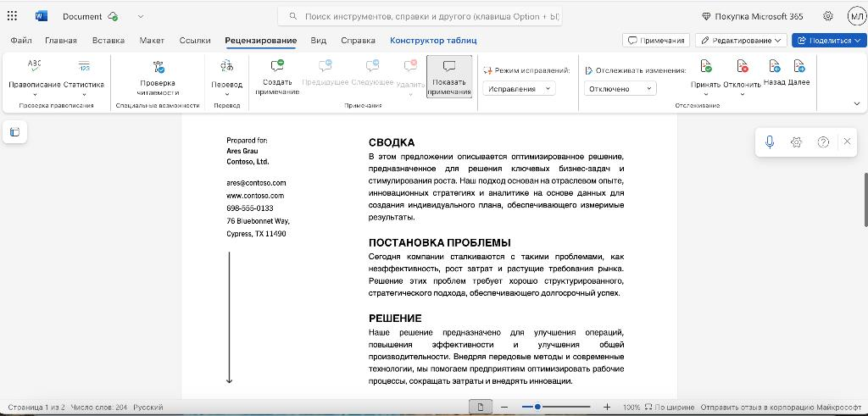Viewport: 868px width, 416px height.
Task: Click the microphone dictation icon
Action: [x=770, y=142]
